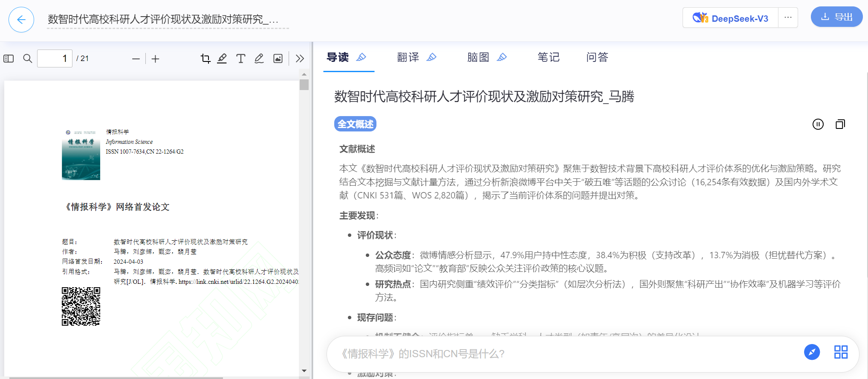Select the text annotation tool
Screen dimensions: 868x379
pyautogui.click(x=241, y=58)
